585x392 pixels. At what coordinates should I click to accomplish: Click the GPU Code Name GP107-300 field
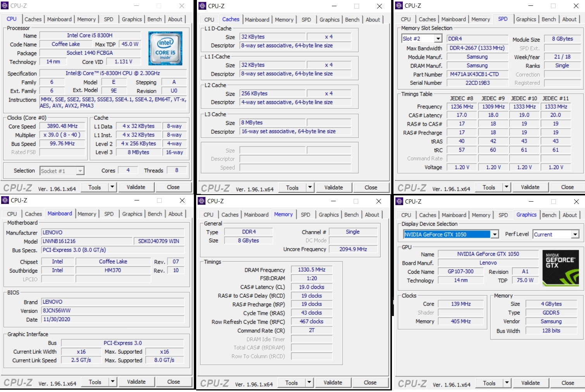click(461, 271)
